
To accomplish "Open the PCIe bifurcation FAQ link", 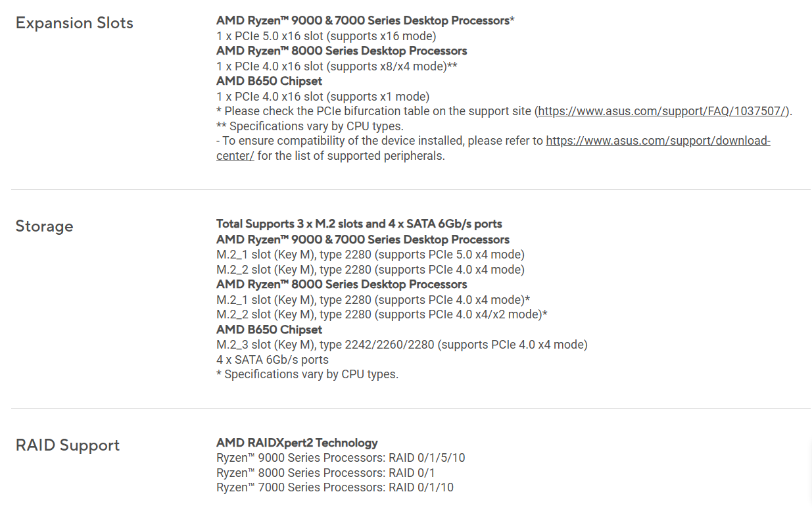I will (664, 111).
